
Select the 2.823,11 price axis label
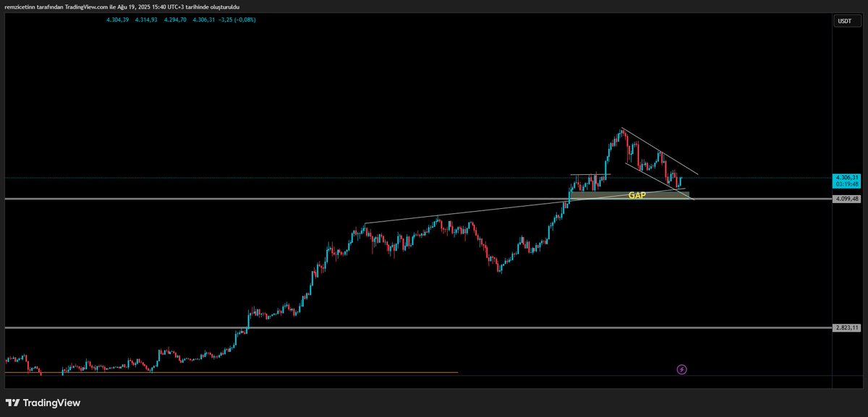(846, 327)
